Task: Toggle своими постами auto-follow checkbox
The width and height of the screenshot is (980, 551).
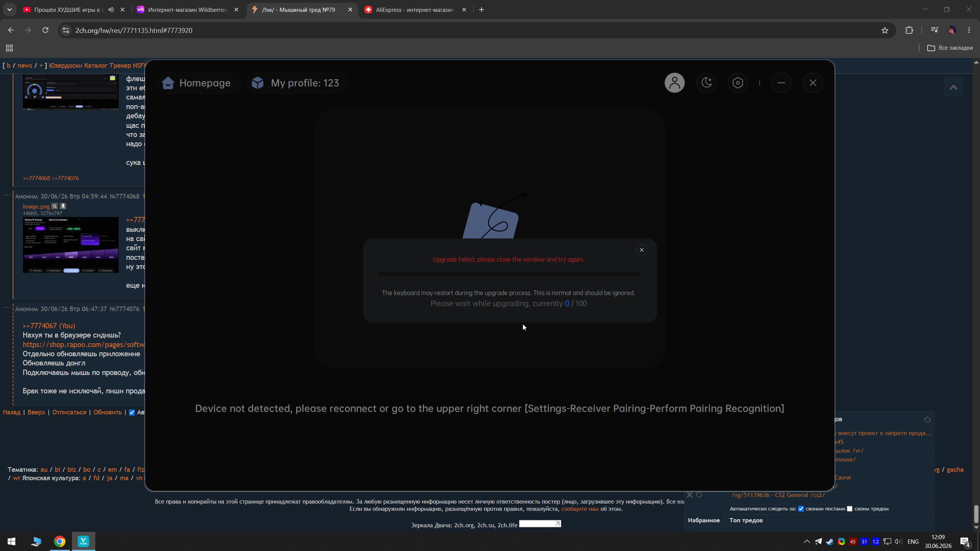Action: click(x=801, y=509)
